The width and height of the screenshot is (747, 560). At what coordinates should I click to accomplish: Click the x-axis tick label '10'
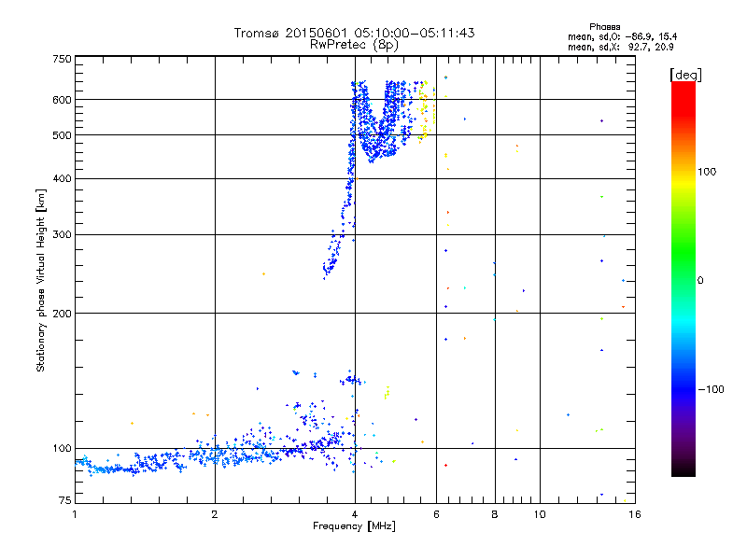(x=540, y=514)
